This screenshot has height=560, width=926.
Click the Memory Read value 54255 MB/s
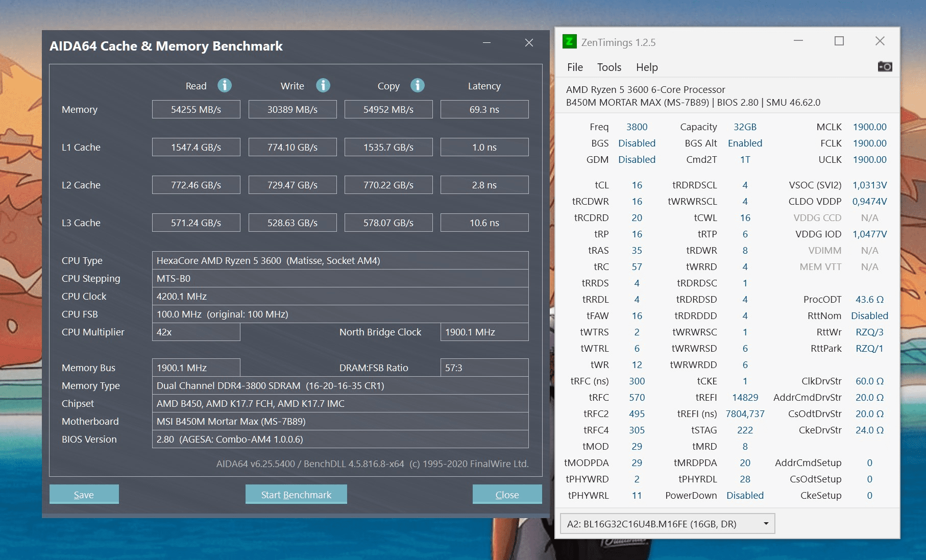tap(196, 109)
